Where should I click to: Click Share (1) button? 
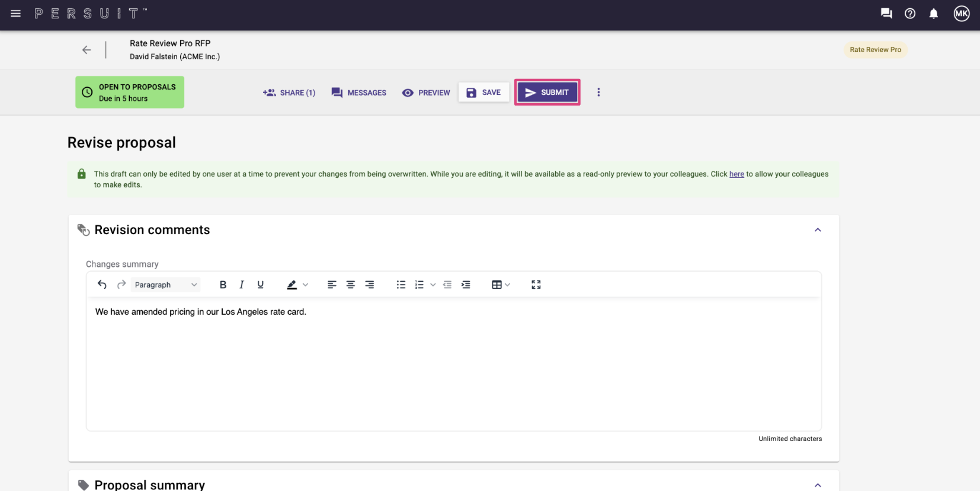pos(289,93)
